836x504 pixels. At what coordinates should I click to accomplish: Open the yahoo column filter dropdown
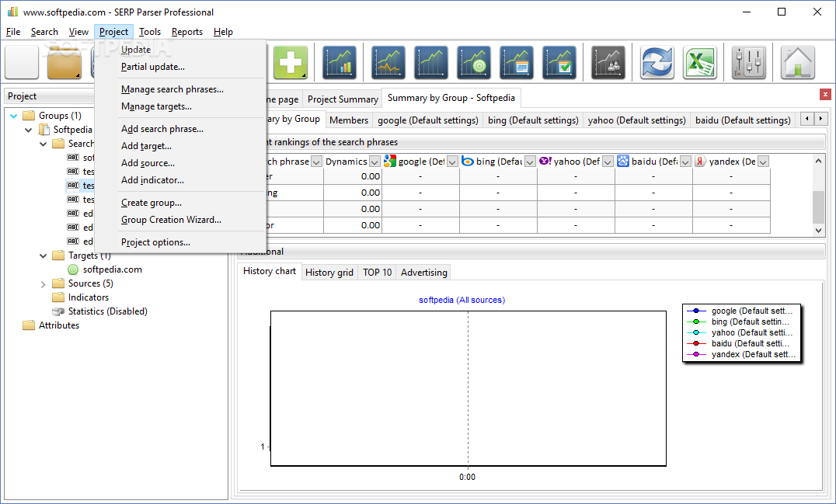[608, 162]
